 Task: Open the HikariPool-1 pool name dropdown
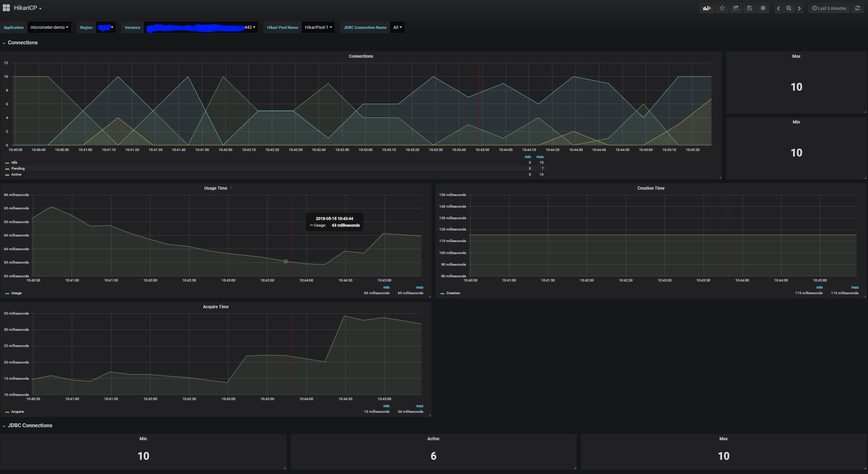point(318,27)
